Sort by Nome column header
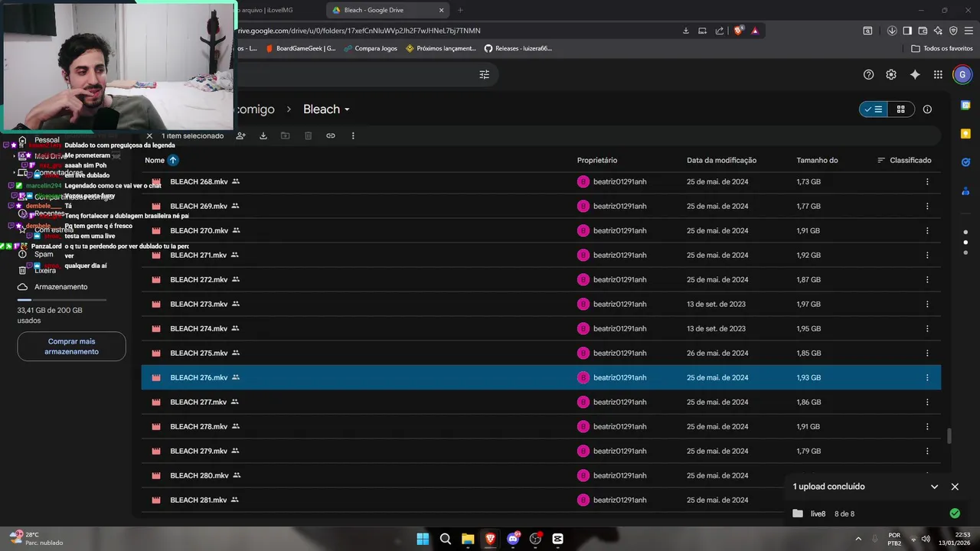The image size is (980, 551). 155,160
